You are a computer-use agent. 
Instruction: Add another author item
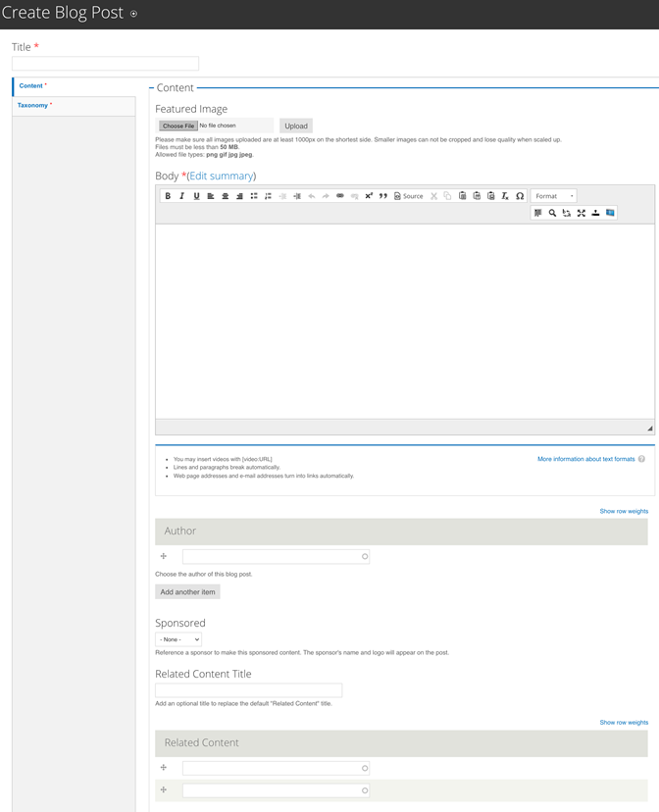(187, 592)
